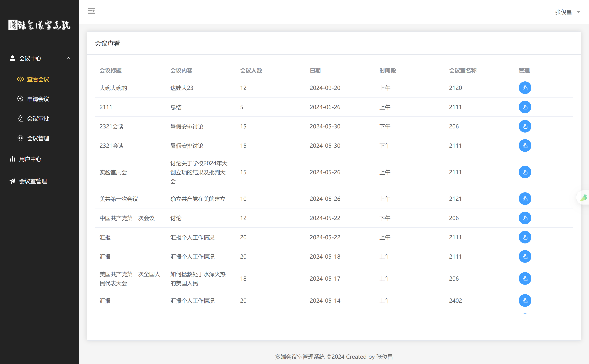Click attendee count 10
This screenshot has width=589, height=364.
click(x=243, y=199)
